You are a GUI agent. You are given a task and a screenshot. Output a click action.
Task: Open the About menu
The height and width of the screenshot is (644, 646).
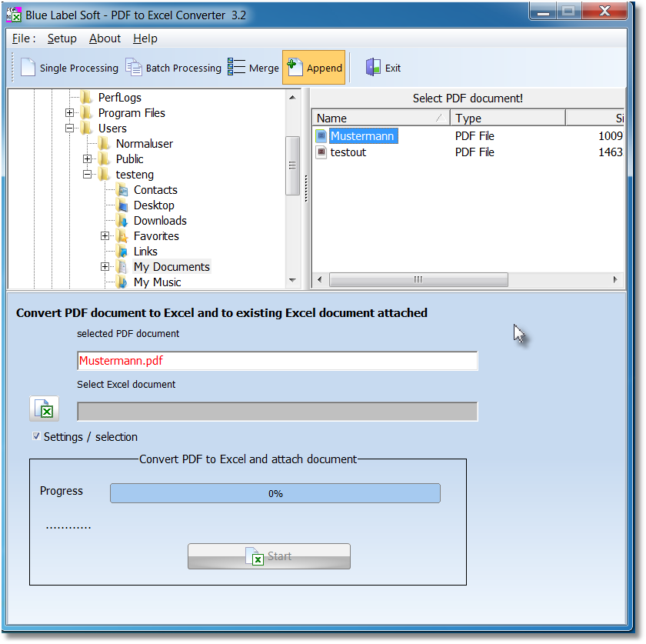[x=105, y=38]
